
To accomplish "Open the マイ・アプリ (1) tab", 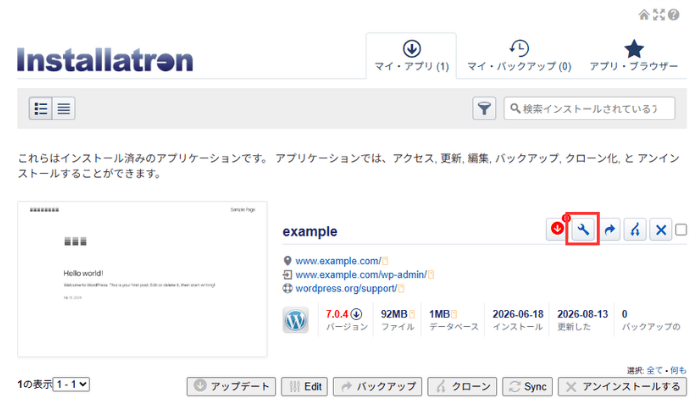I will 411,56.
